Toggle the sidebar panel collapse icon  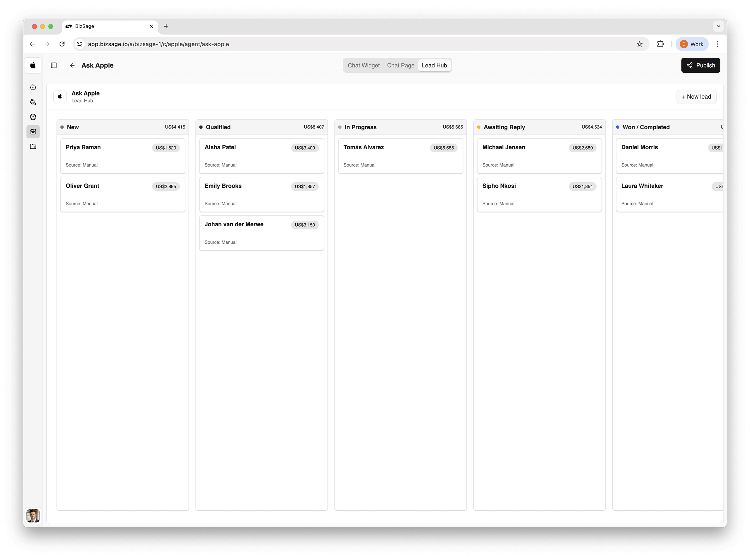click(54, 65)
